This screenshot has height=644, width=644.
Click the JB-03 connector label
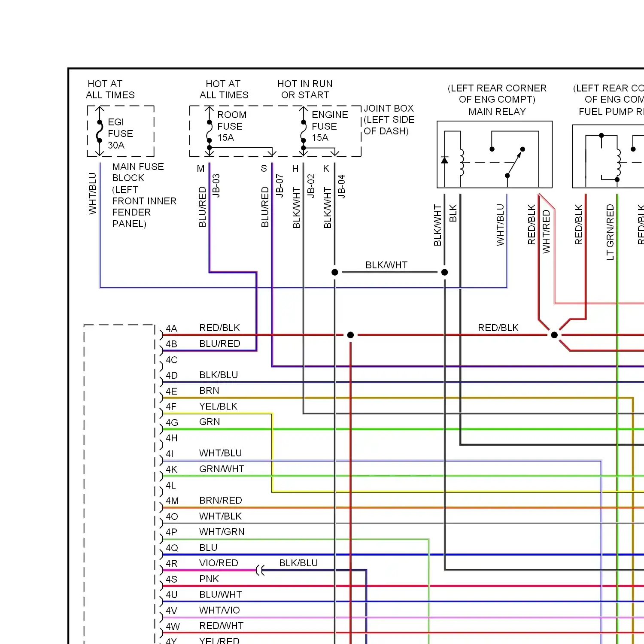click(216, 185)
